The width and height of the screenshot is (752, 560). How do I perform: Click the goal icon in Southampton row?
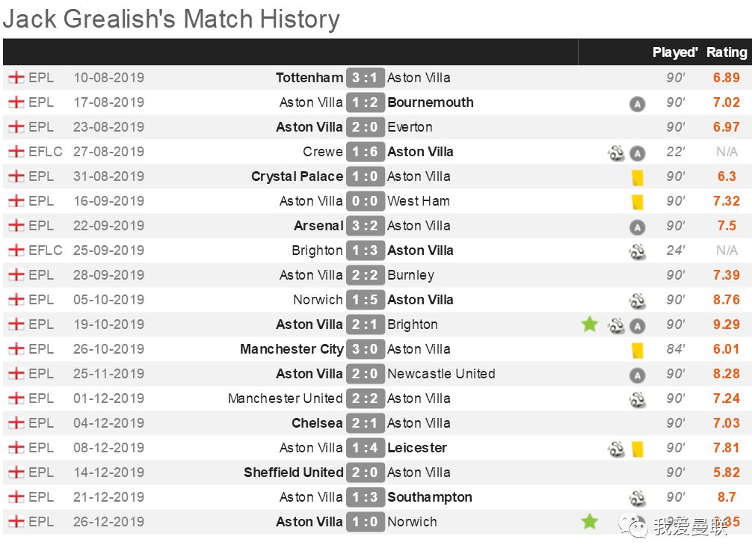point(637,498)
